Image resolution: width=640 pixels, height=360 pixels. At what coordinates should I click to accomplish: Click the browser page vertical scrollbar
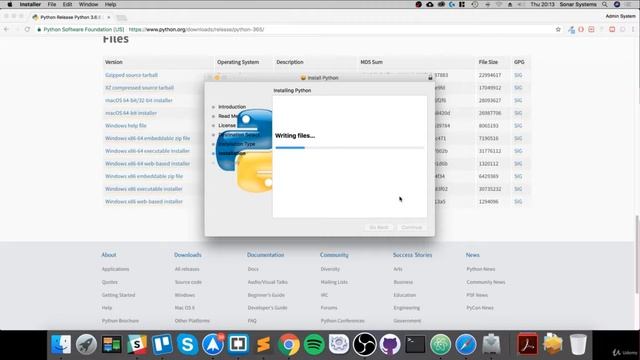pyautogui.click(x=637, y=253)
